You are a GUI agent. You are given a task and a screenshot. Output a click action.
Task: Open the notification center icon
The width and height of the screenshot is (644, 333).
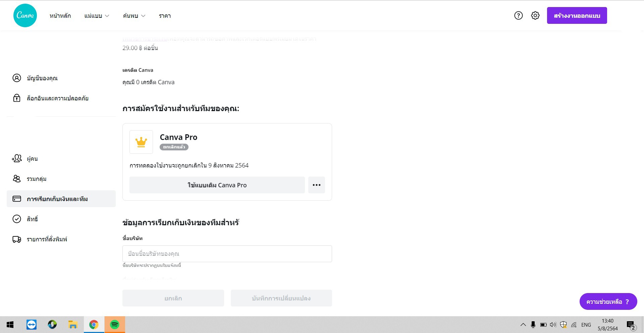[631, 325]
